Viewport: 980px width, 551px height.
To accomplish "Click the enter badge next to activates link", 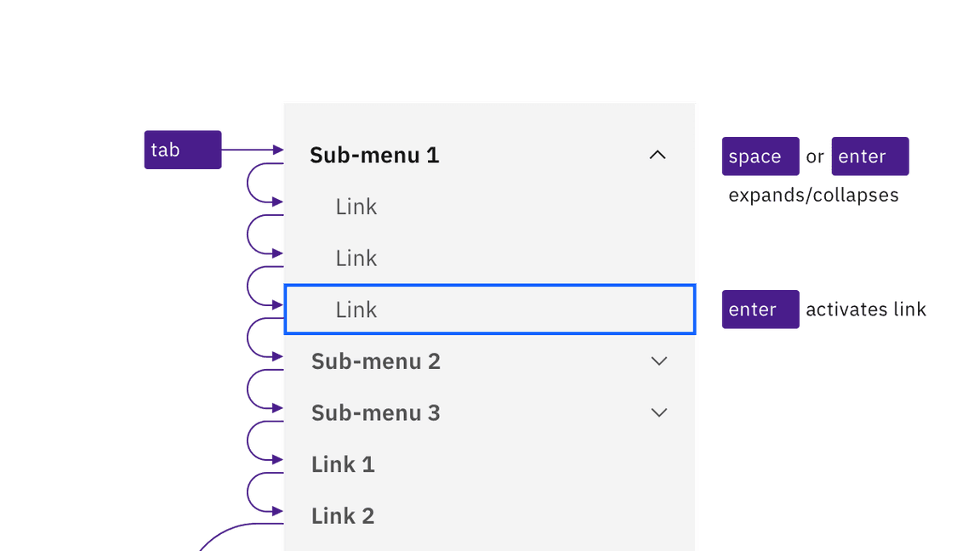I will [x=760, y=310].
